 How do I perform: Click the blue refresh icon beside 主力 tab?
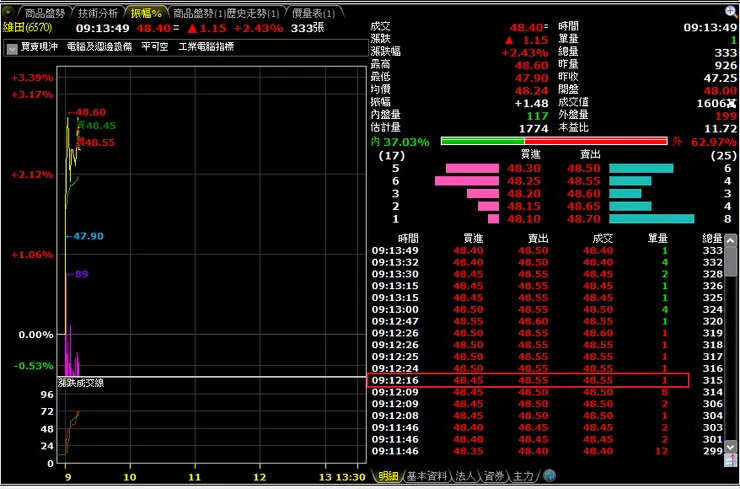click(549, 475)
